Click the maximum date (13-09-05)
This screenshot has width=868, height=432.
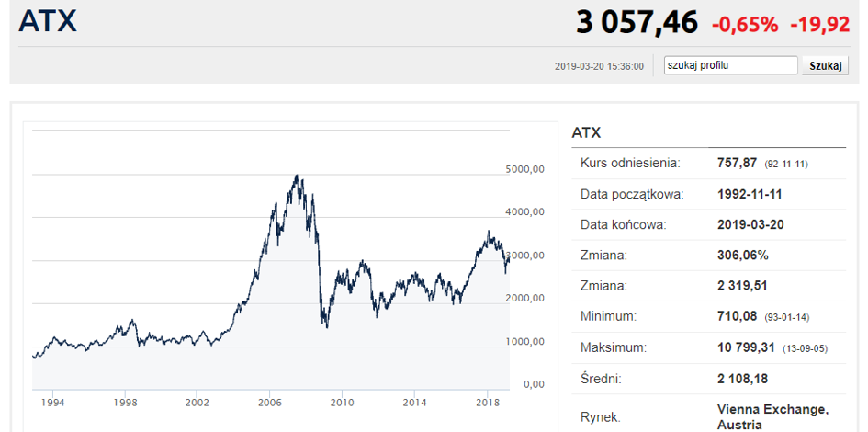click(x=805, y=349)
